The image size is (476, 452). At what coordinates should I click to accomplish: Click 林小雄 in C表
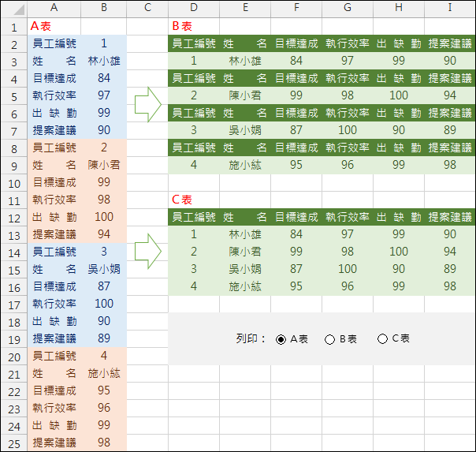tap(245, 234)
